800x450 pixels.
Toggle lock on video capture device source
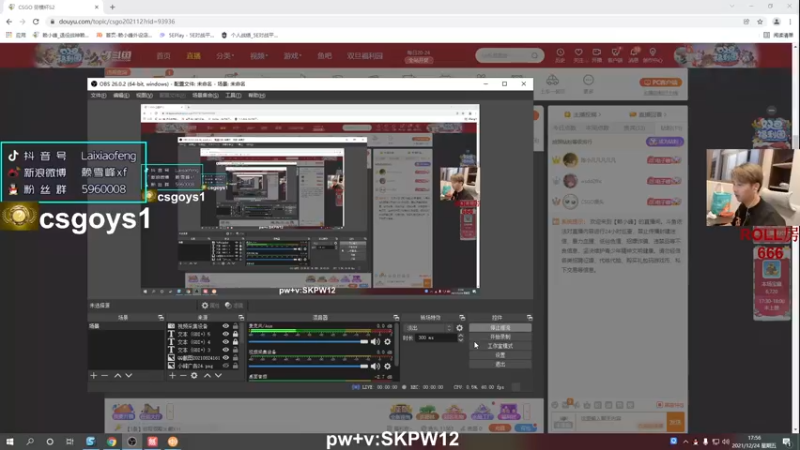click(235, 326)
